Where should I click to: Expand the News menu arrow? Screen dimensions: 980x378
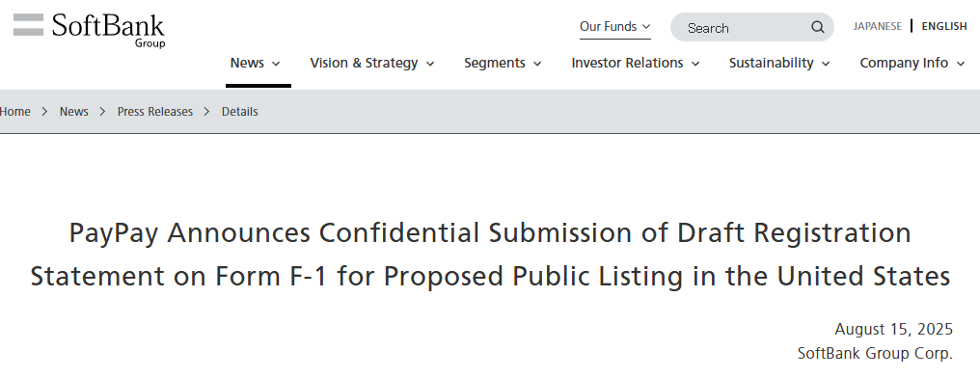click(276, 64)
